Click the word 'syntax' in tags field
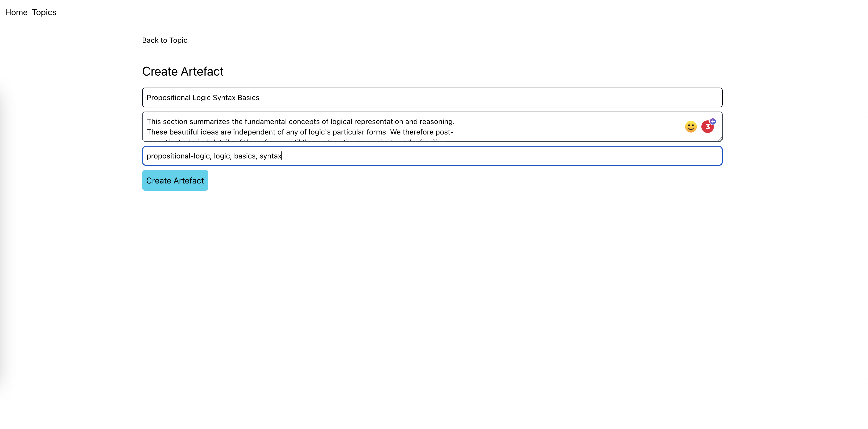Image resolution: width=868 pixels, height=429 pixels. pyautogui.click(x=270, y=156)
